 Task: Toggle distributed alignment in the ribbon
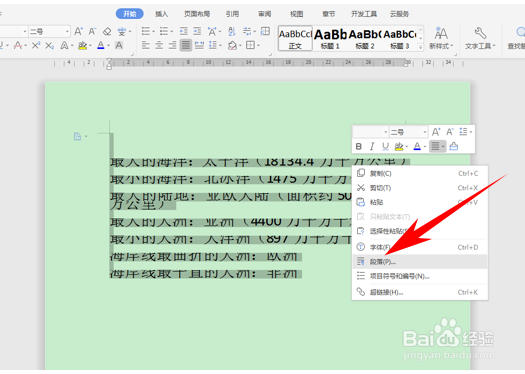pos(200,45)
